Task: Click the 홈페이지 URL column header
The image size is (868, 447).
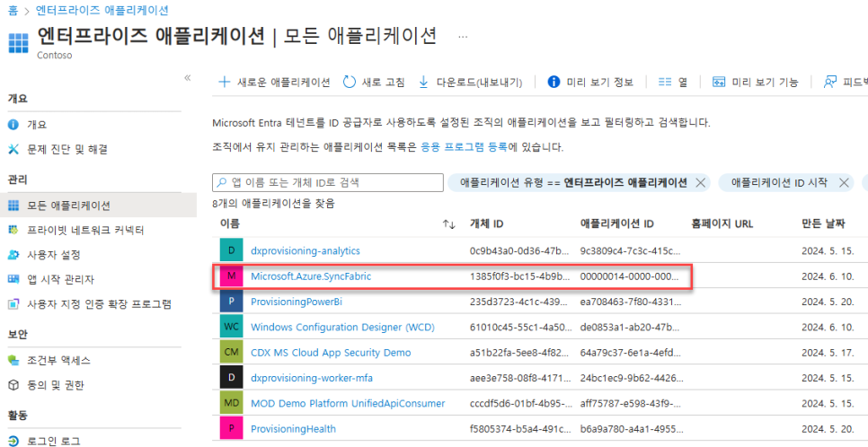Action: pyautogui.click(x=722, y=224)
